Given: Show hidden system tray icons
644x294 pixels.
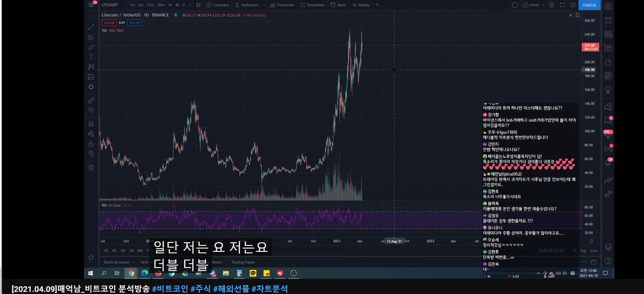Looking at the screenshot, I should tap(538, 273).
